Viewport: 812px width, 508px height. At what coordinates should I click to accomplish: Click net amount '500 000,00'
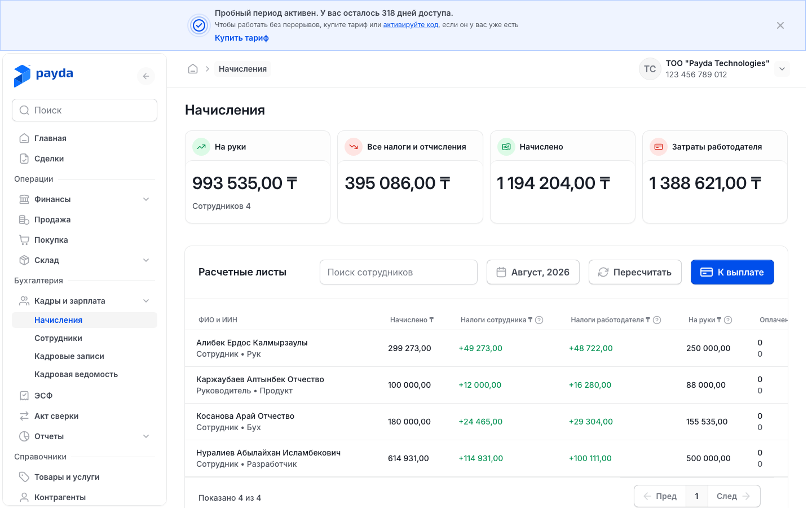point(708,458)
